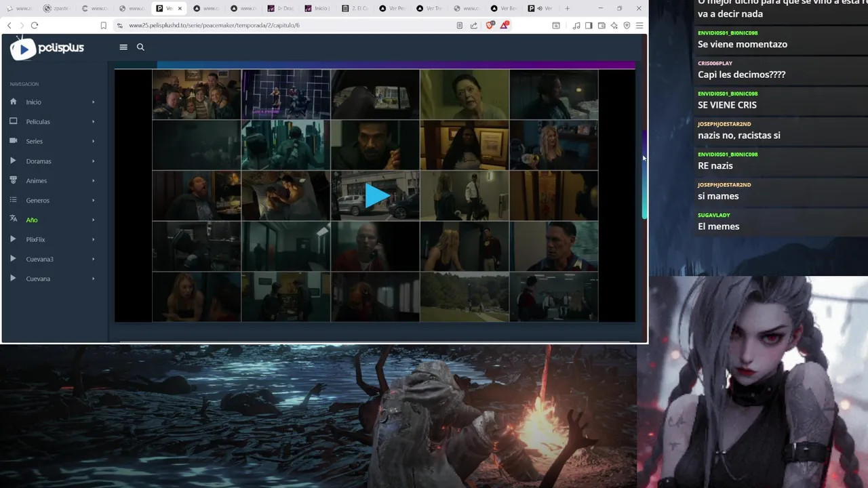
Task: Click the PlixFlix play icon
Action: click(x=13, y=239)
